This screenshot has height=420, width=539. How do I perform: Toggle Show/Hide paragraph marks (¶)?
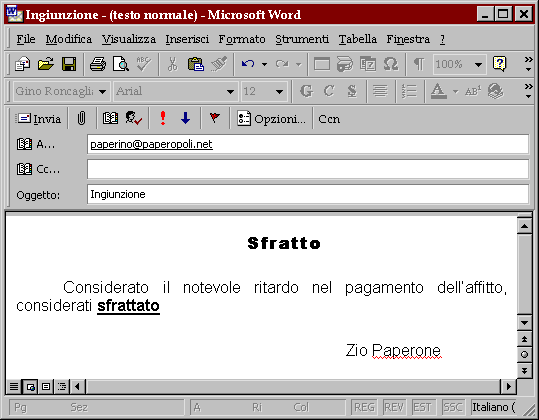(419, 64)
